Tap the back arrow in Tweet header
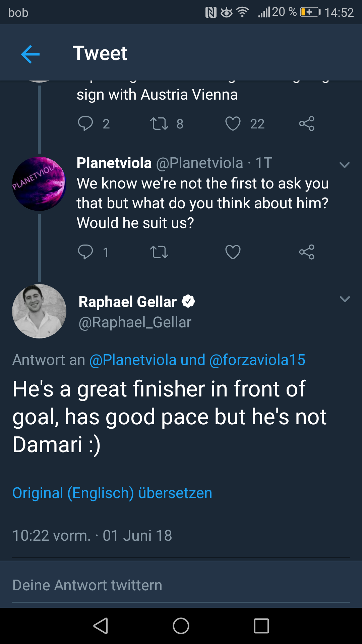Image resolution: width=362 pixels, height=644 pixels. [x=30, y=54]
